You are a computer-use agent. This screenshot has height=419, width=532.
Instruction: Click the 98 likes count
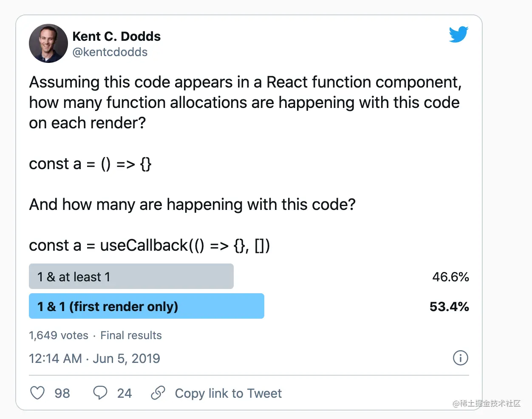[x=62, y=394]
